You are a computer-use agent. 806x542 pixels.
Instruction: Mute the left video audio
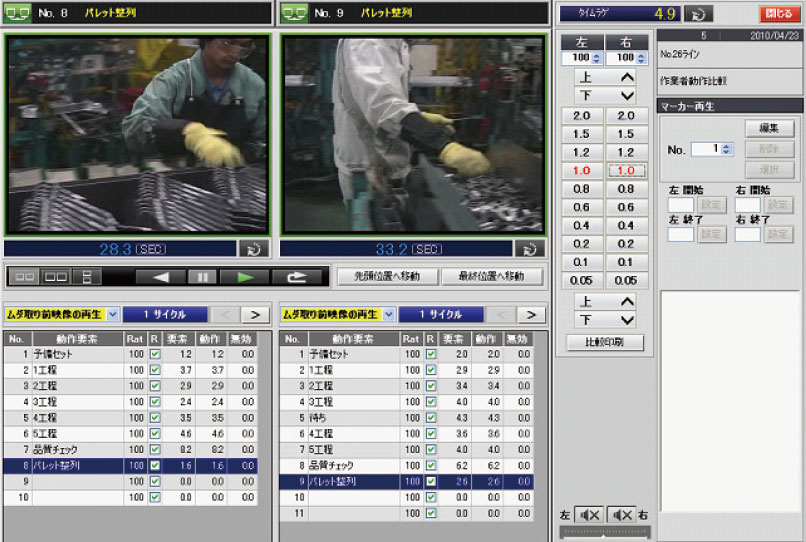(589, 514)
